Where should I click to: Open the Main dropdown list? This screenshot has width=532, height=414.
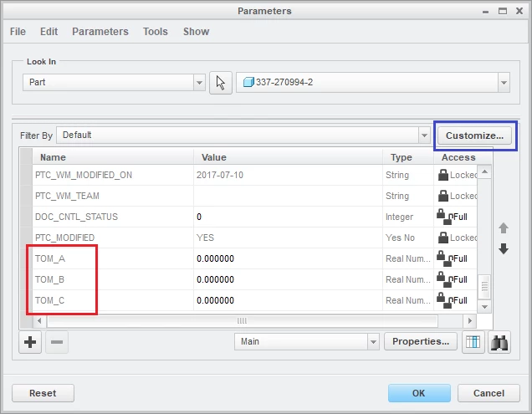[x=373, y=342]
